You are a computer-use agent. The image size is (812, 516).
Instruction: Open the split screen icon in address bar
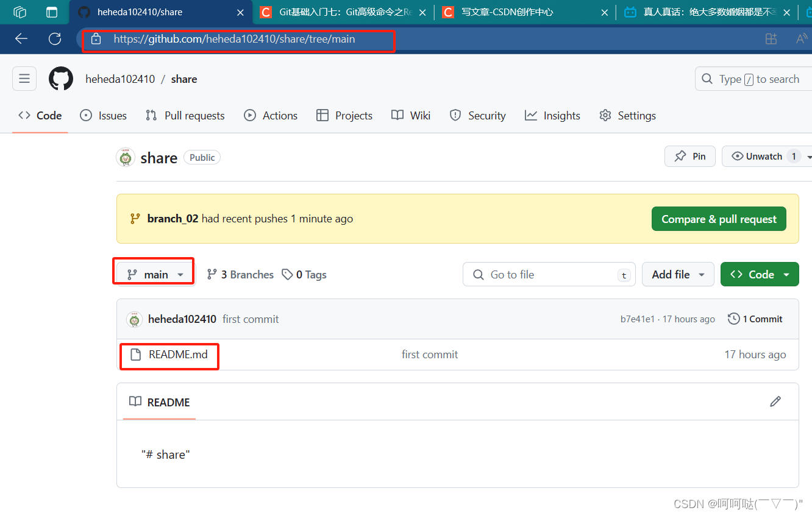pyautogui.click(x=771, y=39)
